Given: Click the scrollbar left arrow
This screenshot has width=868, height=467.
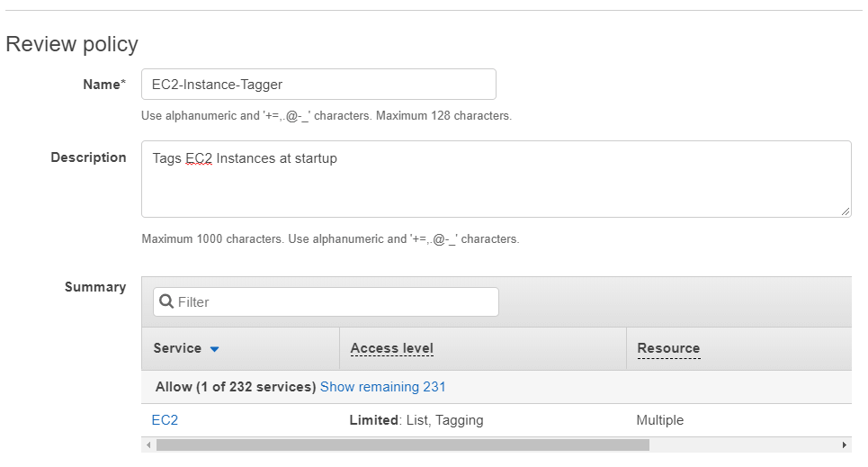Looking at the screenshot, I should [x=148, y=445].
